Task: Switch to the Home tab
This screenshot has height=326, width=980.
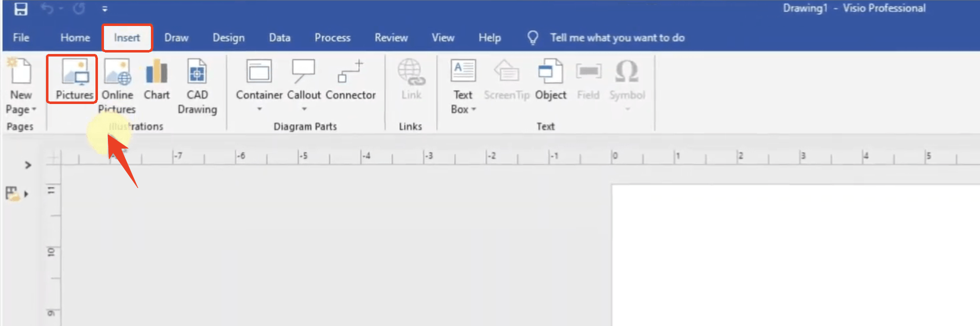Action: coord(75,37)
